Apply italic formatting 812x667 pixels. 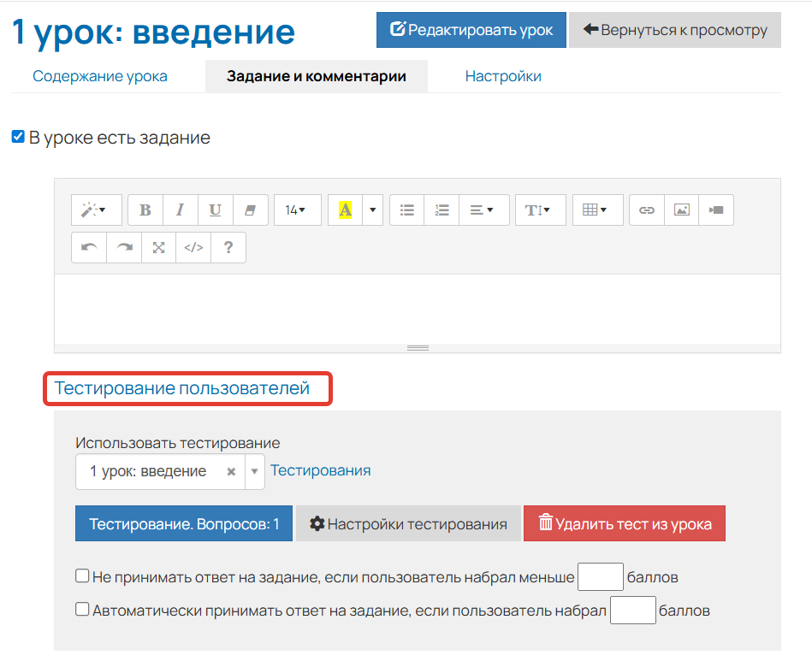pyautogui.click(x=180, y=210)
